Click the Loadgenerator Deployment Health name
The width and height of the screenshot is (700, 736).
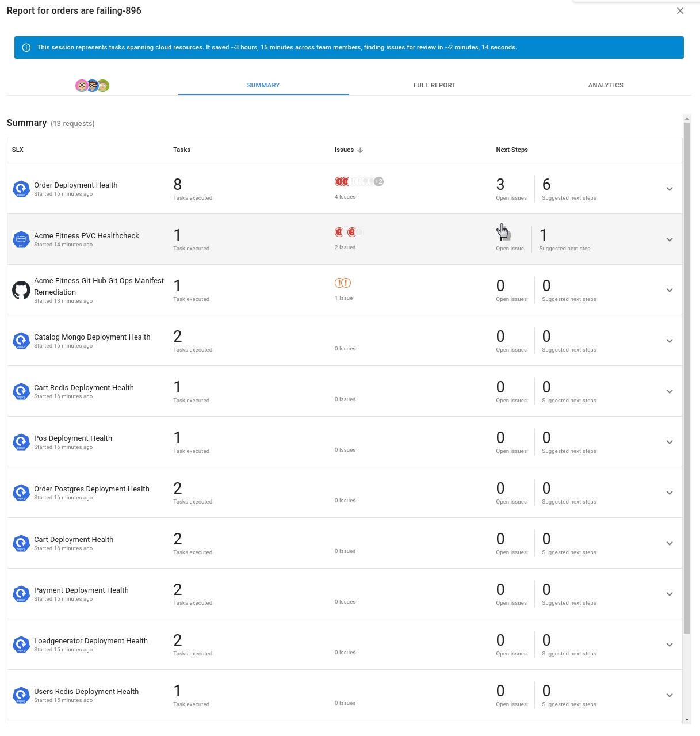91,641
